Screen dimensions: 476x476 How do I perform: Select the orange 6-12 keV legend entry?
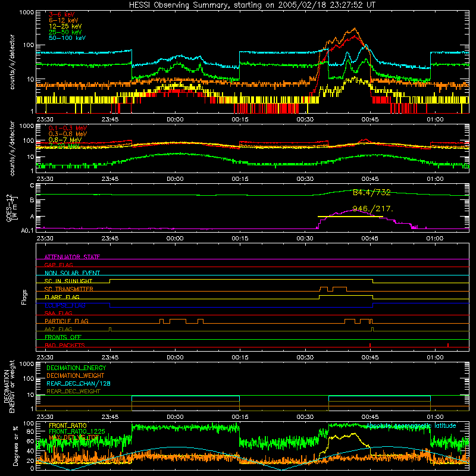[x=64, y=20]
